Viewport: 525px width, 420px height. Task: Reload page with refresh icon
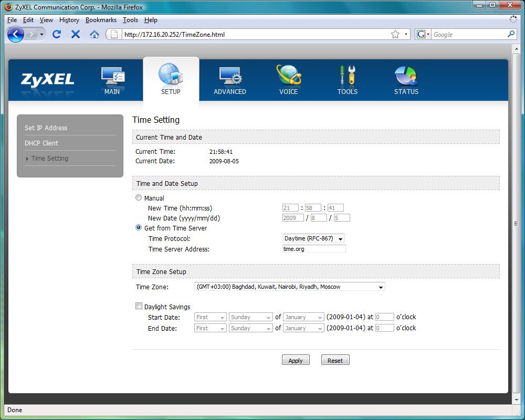57,34
